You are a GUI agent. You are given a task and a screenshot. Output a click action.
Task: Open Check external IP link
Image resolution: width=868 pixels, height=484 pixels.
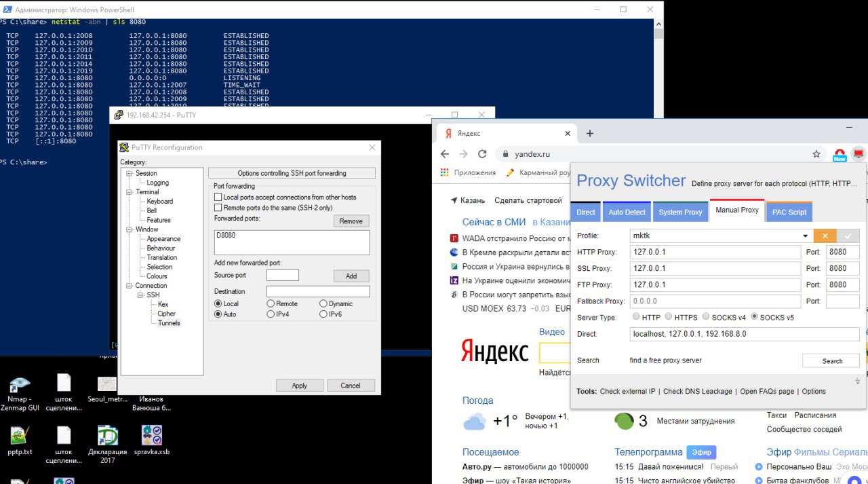coord(627,392)
